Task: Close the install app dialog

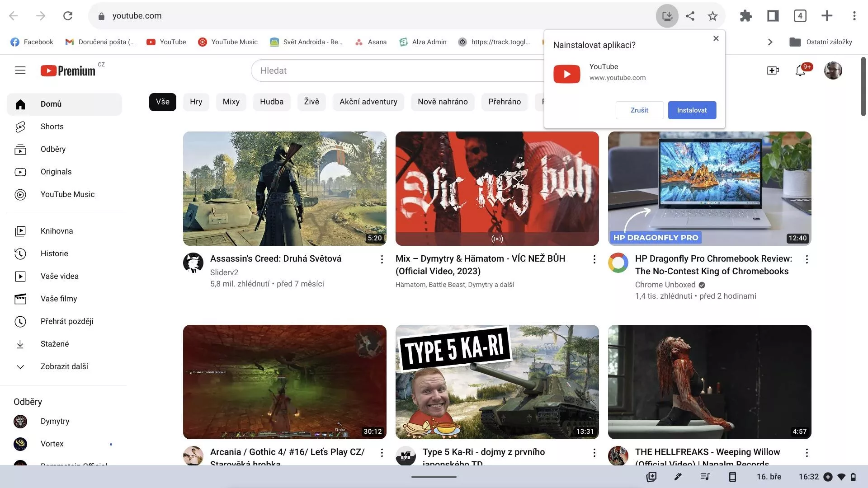Action: pyautogui.click(x=716, y=38)
